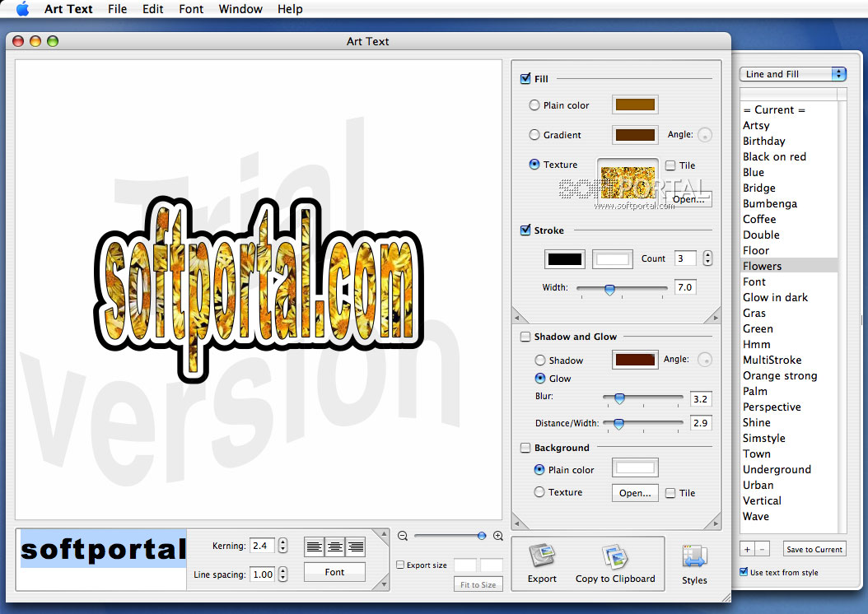The height and width of the screenshot is (614, 868).
Task: Click right expander arrow below Background panel
Action: point(715,523)
